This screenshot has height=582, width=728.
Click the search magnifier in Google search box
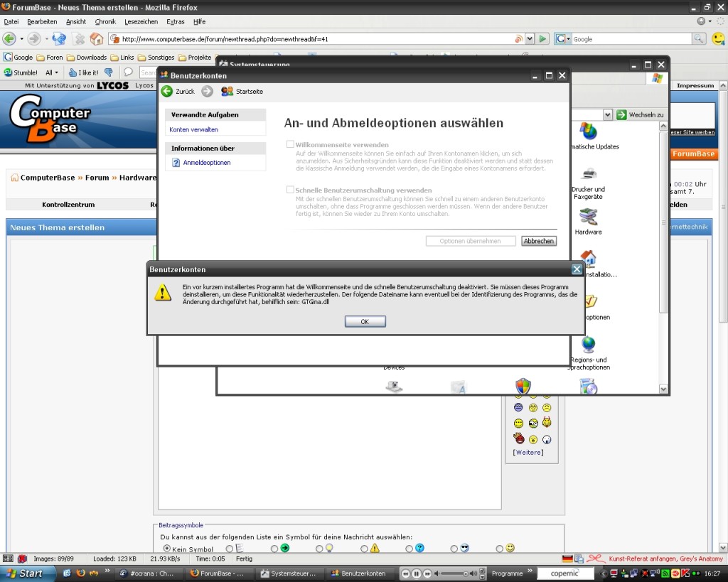point(698,39)
